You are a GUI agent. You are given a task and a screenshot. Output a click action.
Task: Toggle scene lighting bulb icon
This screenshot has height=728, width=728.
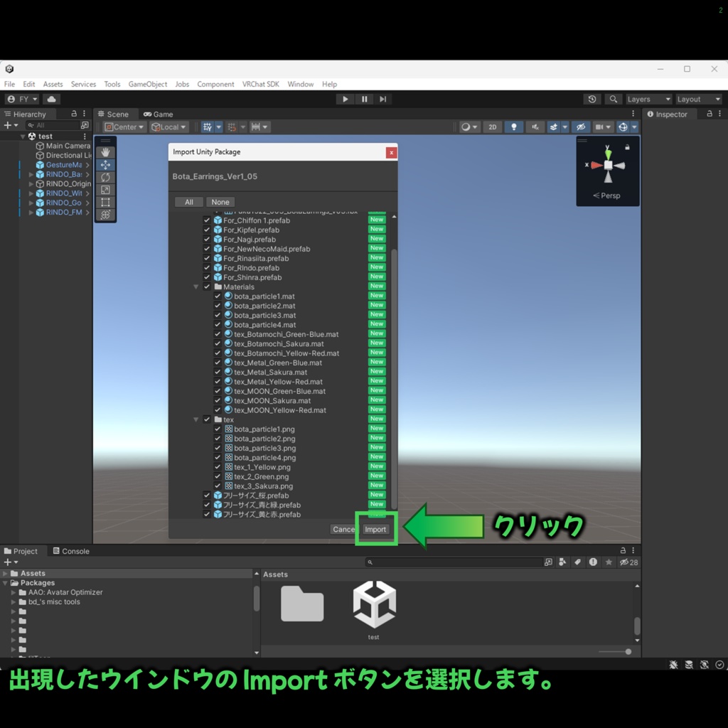[514, 127]
